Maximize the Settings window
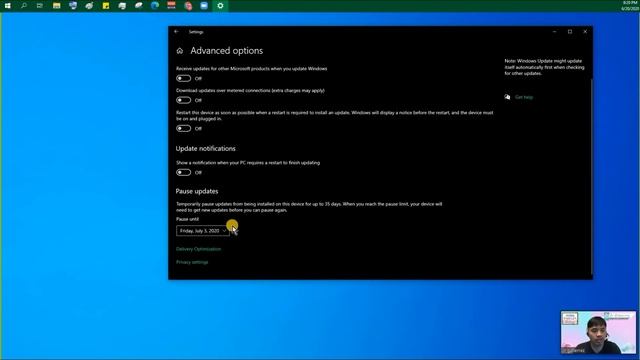Screen dimensions: 640x360 click(x=570, y=32)
